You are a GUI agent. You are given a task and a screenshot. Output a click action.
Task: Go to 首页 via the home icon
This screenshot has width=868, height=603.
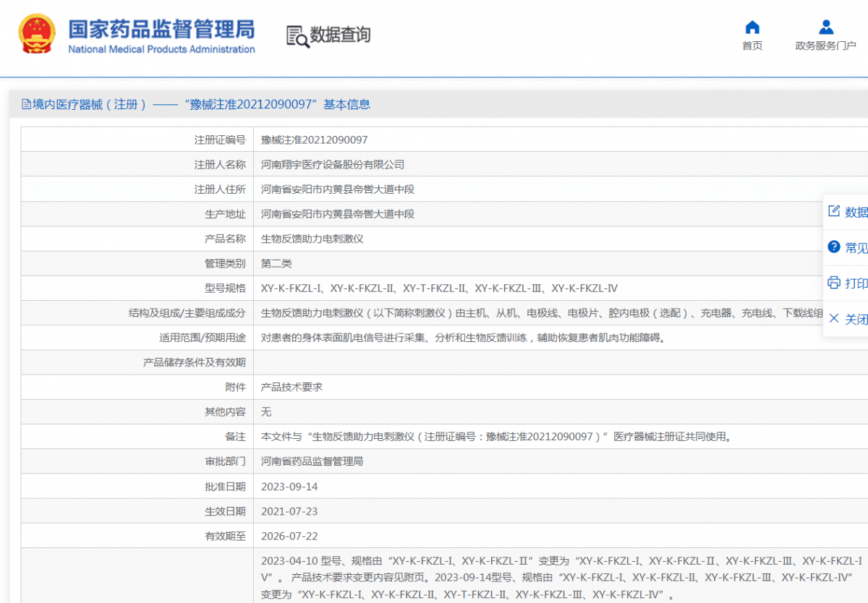752,27
